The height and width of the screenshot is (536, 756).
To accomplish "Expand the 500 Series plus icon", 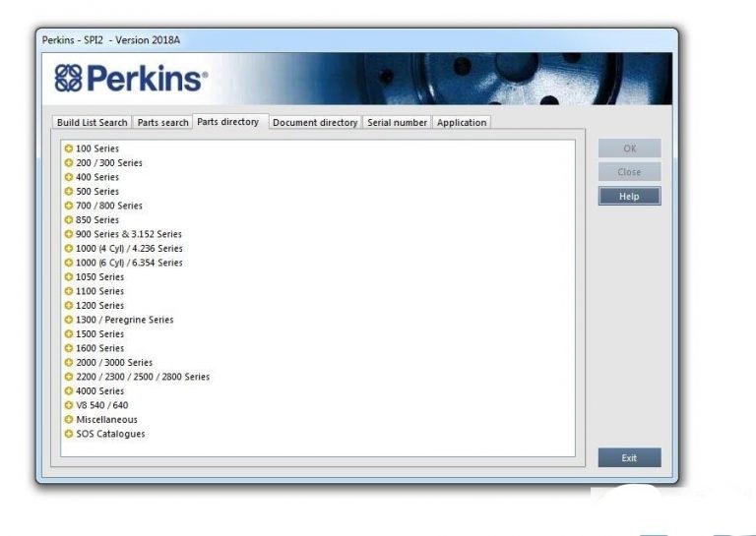I will click(69, 191).
